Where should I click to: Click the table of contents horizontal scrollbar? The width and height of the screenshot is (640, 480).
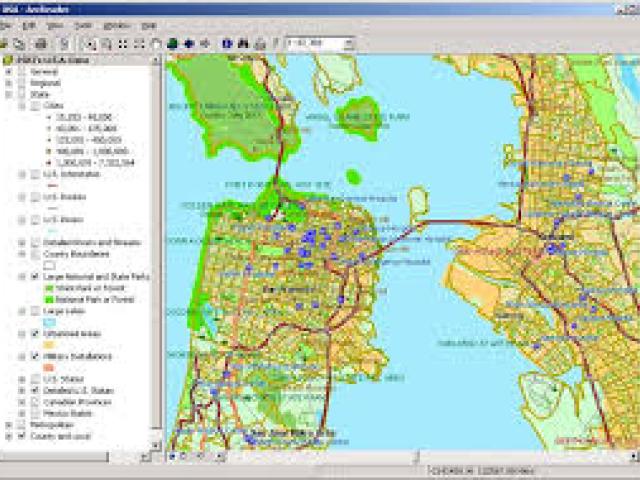coord(54,456)
